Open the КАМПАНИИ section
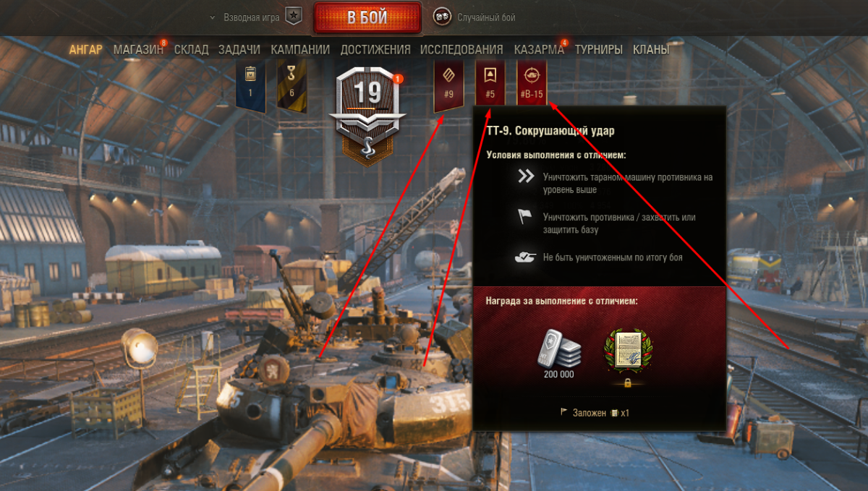868x491 pixels. point(300,50)
